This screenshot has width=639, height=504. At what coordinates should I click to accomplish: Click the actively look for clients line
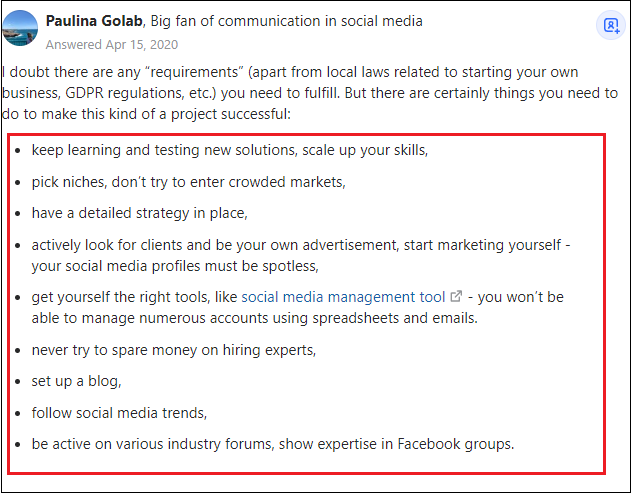coord(301,245)
